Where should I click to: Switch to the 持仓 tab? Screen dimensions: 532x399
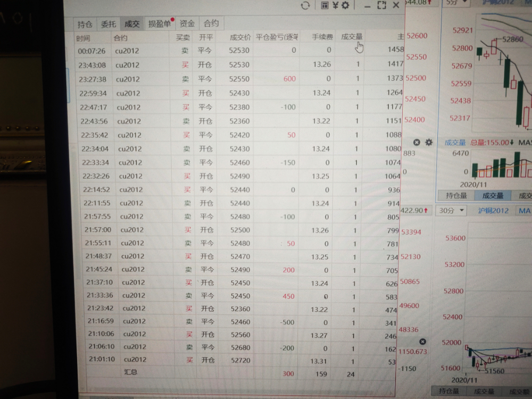point(85,24)
